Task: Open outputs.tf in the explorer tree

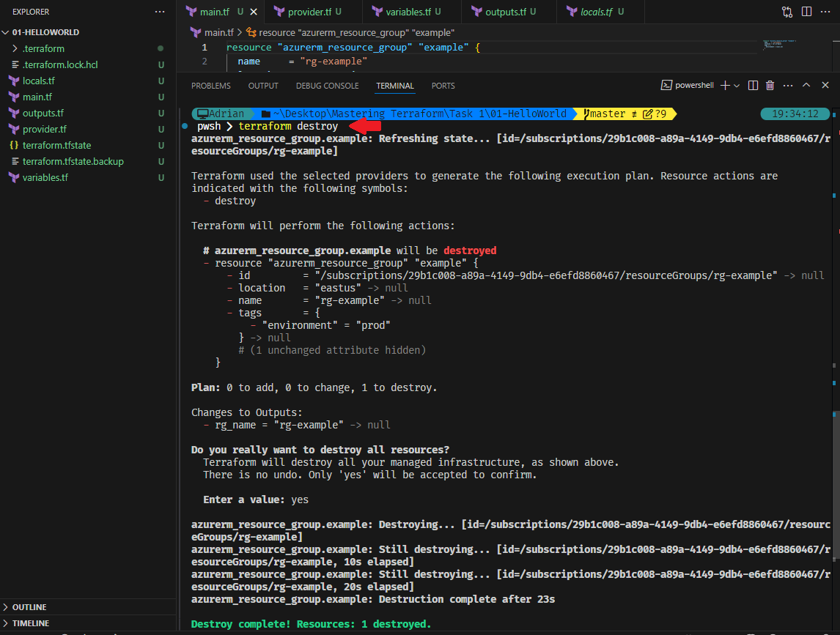Action: (43, 113)
